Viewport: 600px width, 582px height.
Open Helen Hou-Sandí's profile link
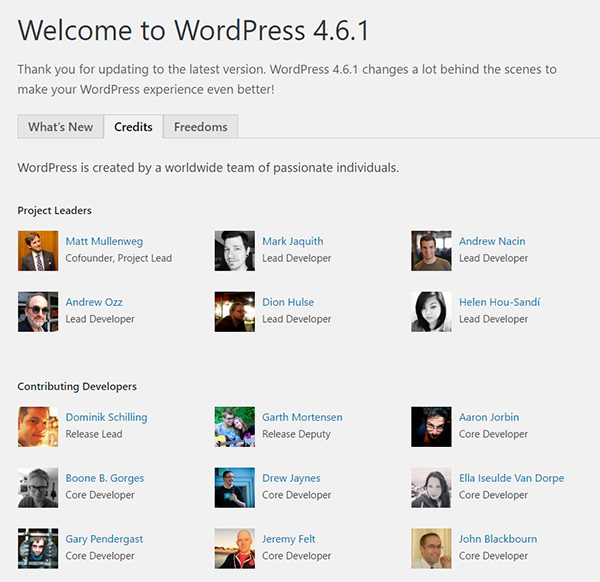[500, 302]
